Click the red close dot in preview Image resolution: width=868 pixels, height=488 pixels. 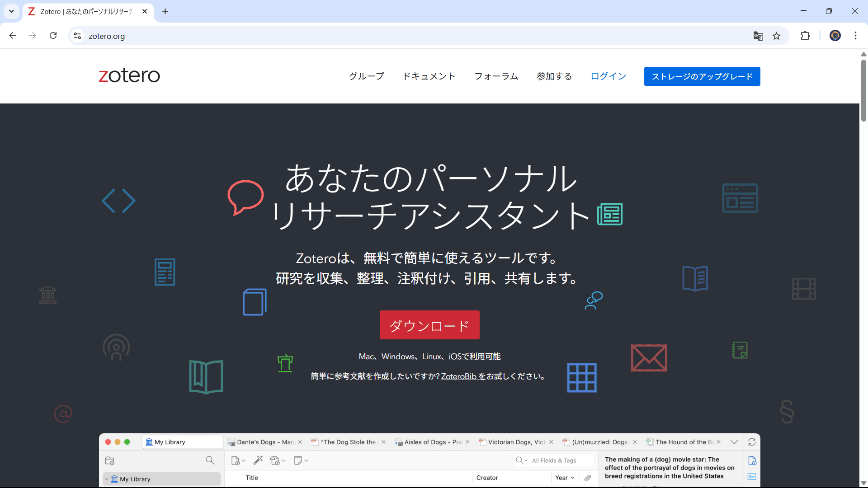pos(108,442)
